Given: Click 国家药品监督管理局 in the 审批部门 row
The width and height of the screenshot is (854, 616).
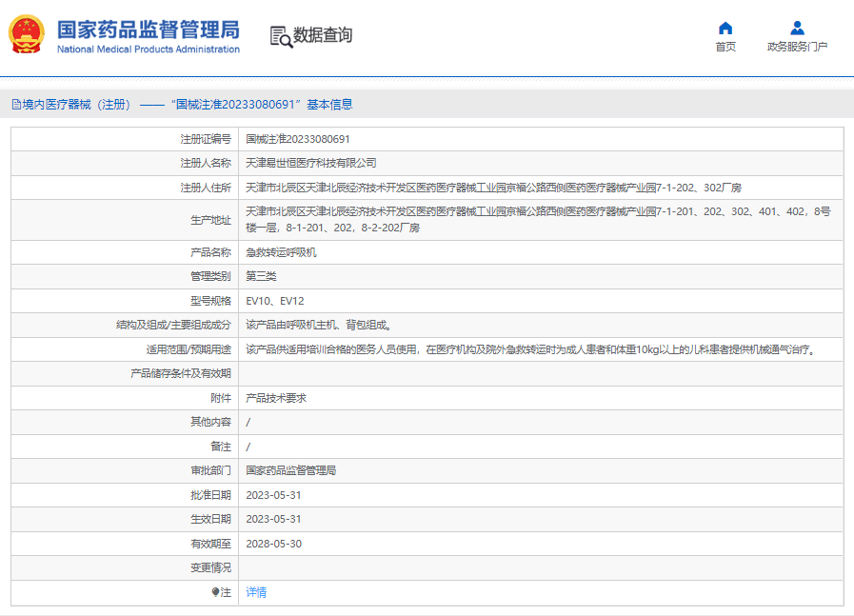Looking at the screenshot, I should coord(290,470).
